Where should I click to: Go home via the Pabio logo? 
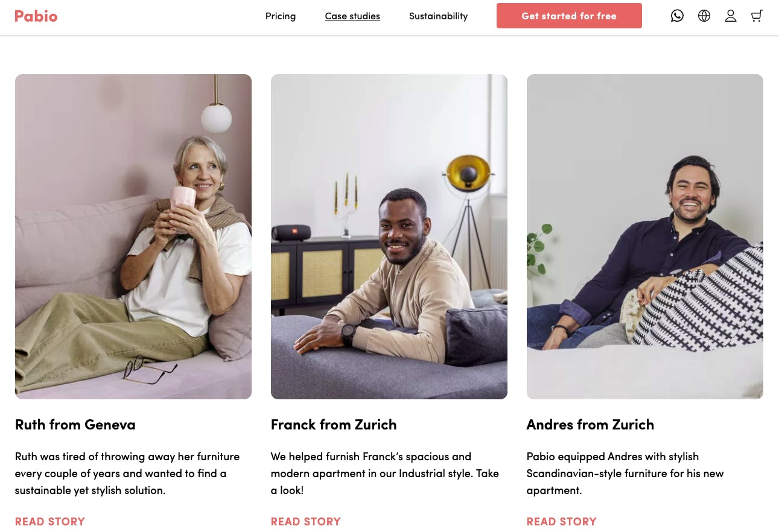(36, 16)
